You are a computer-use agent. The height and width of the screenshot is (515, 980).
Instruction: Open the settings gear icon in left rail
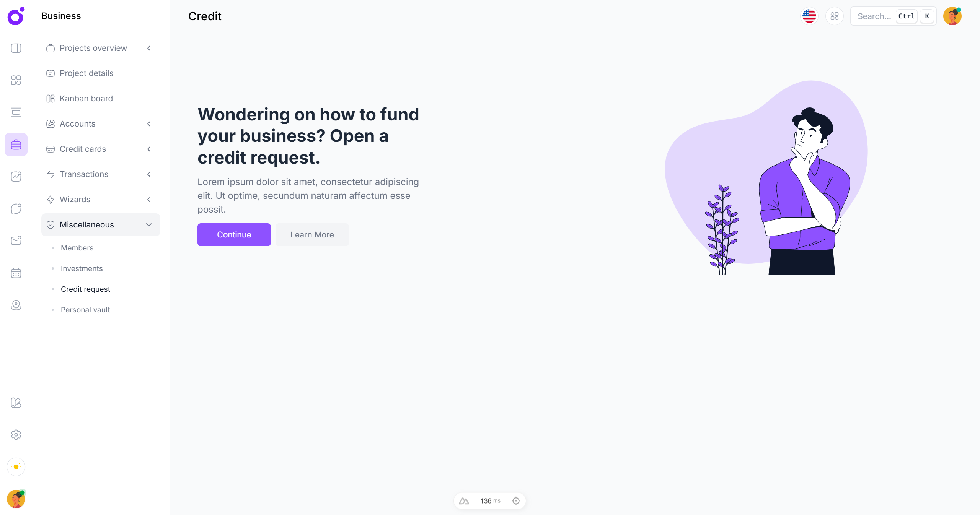coord(16,435)
